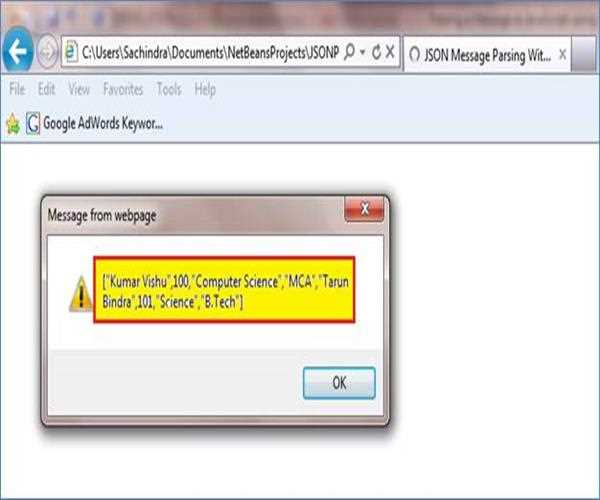Click the search magnifier in address bar
Screen dimensions: 600x500
349,52
